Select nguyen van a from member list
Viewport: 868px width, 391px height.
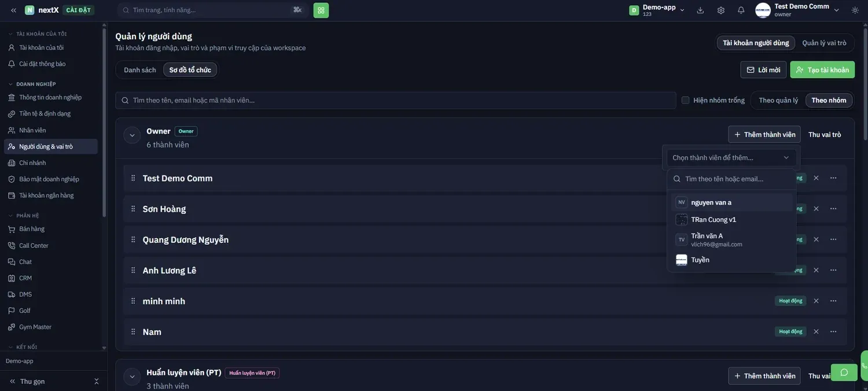click(731, 202)
